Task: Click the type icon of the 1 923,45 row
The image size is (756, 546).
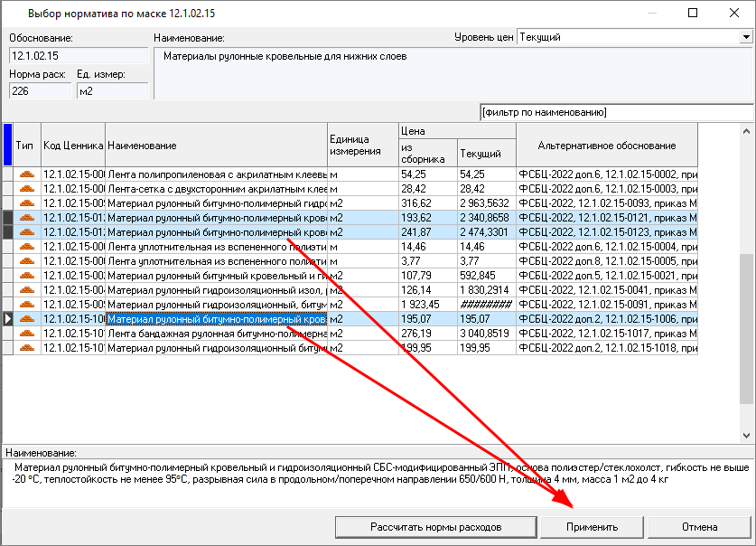Action: pos(27,305)
